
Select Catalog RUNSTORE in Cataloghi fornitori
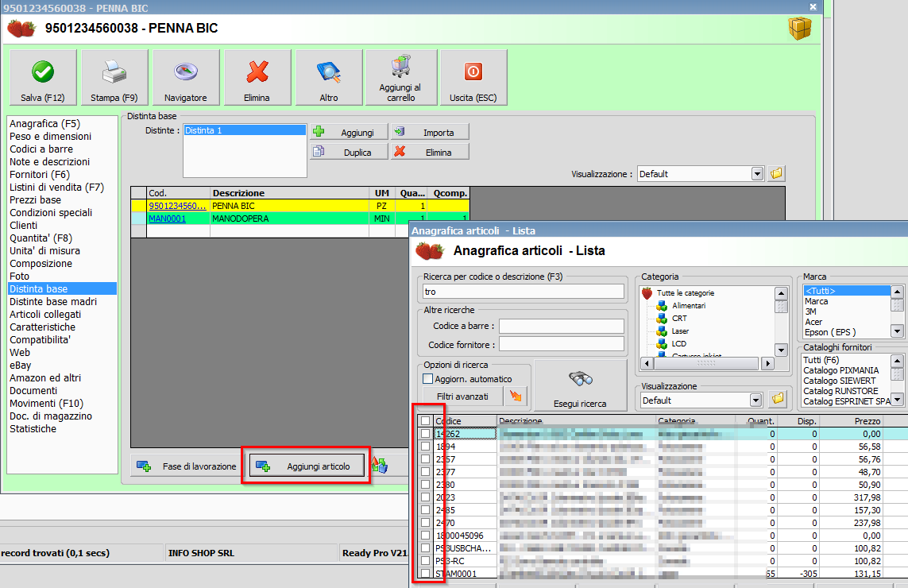(840, 391)
